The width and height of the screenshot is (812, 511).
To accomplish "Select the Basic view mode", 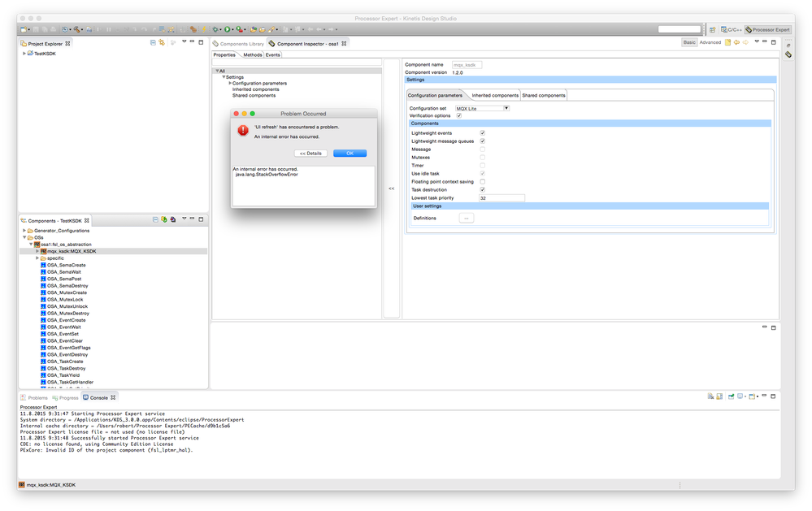I will click(x=689, y=42).
